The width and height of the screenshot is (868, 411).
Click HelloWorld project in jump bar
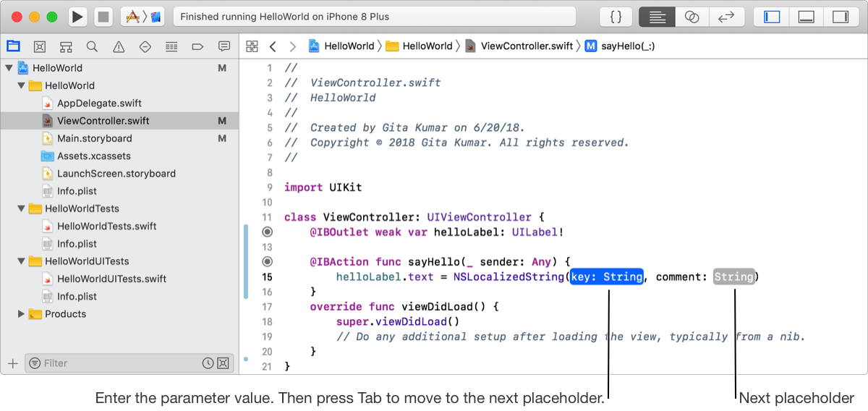coord(341,46)
